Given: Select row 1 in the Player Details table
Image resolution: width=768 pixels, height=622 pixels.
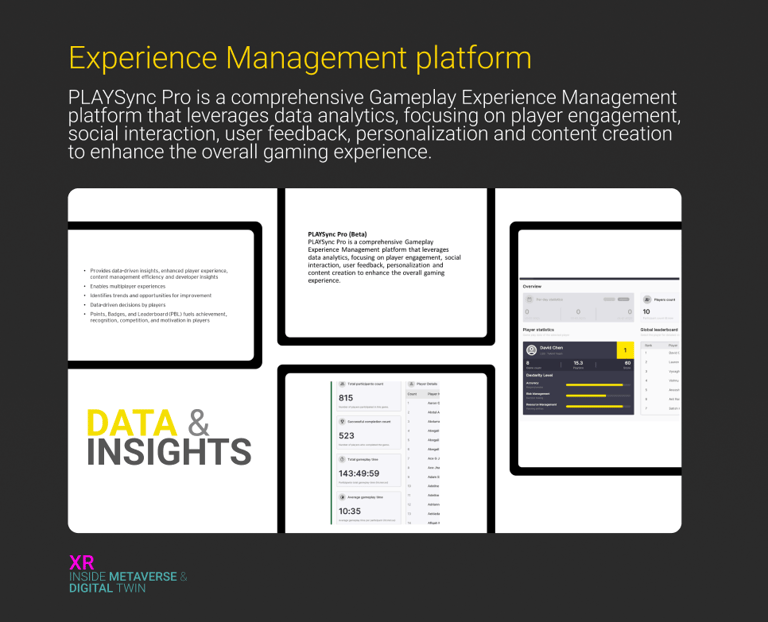Looking at the screenshot, I should [x=423, y=403].
